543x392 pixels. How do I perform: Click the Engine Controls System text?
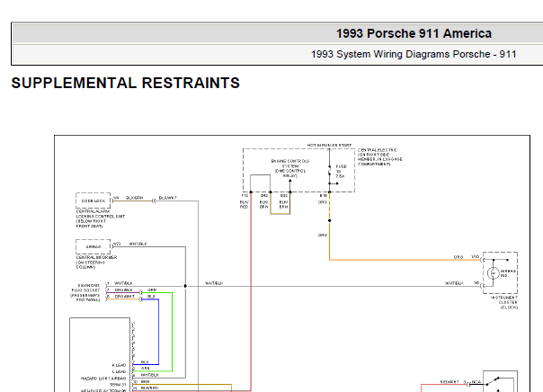[290, 164]
